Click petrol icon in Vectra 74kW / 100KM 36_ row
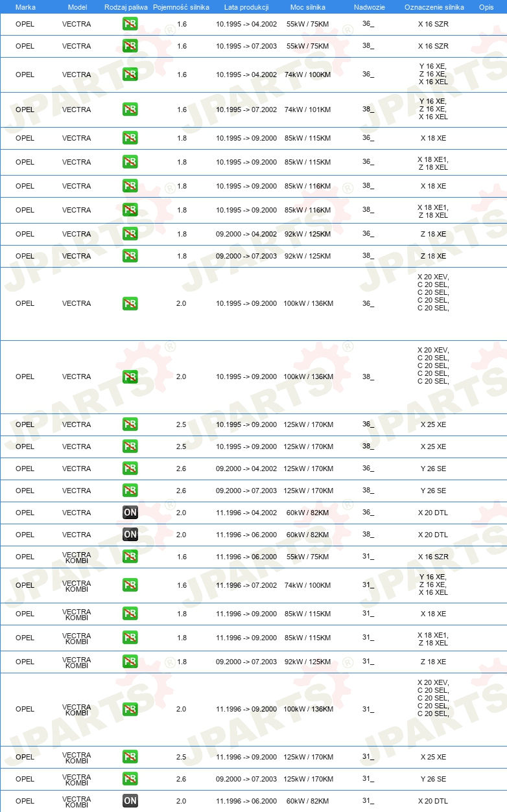This screenshot has height=812, width=507. point(130,75)
